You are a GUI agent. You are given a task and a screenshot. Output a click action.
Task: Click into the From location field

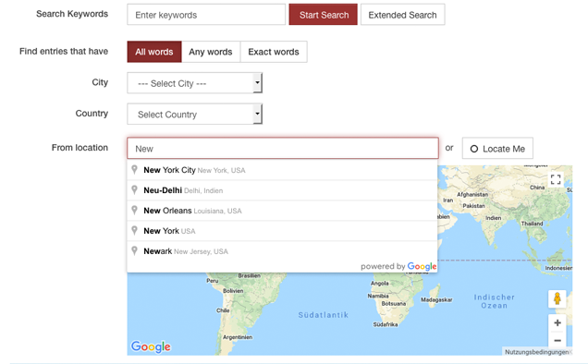[283, 149]
